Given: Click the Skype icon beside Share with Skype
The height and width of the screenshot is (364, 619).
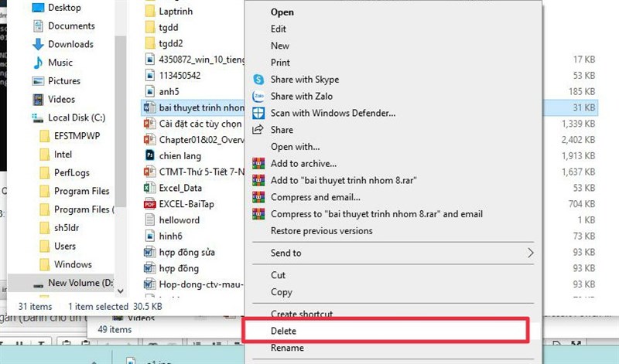Looking at the screenshot, I should coord(259,80).
